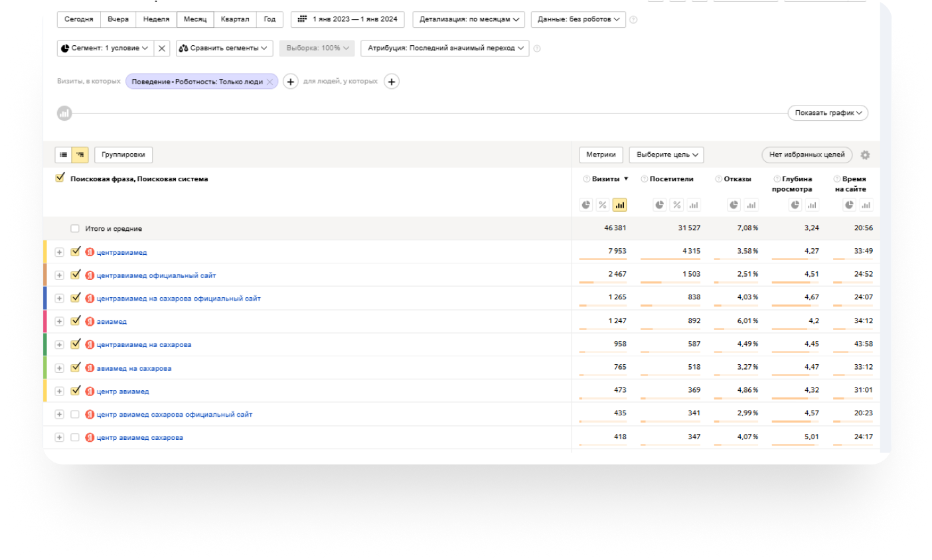Select the Сегодня period tab

click(x=79, y=20)
